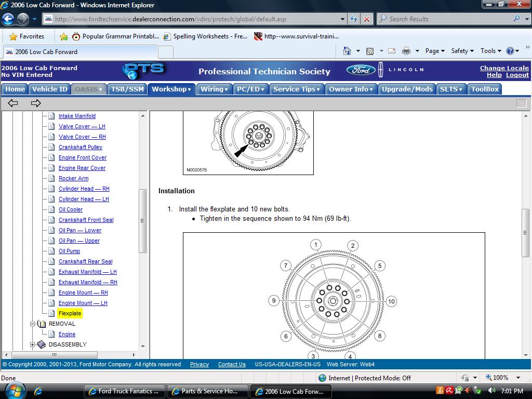Open the Intake Manifold procedure

pyautogui.click(x=77, y=116)
